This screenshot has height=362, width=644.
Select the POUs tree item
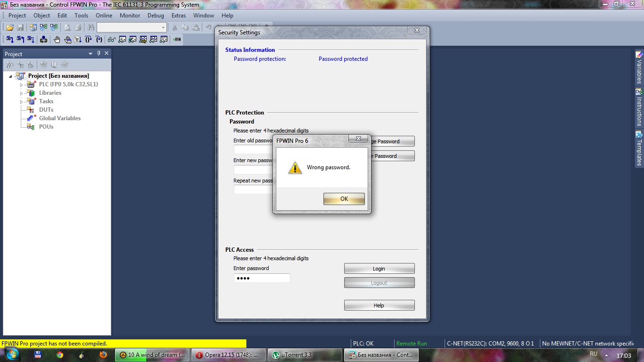pyautogui.click(x=46, y=127)
